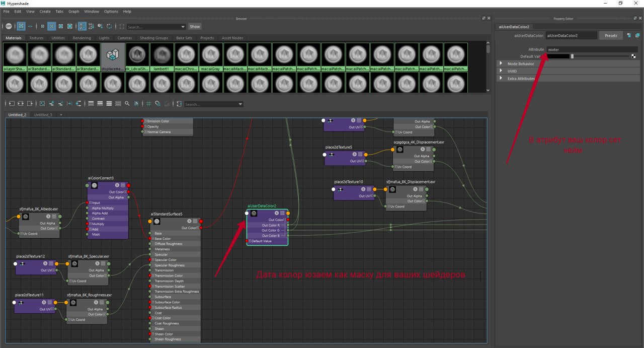Select the aiLayerShader material swatch
Image resolution: width=644 pixels, height=348 pixels.
coord(15,56)
